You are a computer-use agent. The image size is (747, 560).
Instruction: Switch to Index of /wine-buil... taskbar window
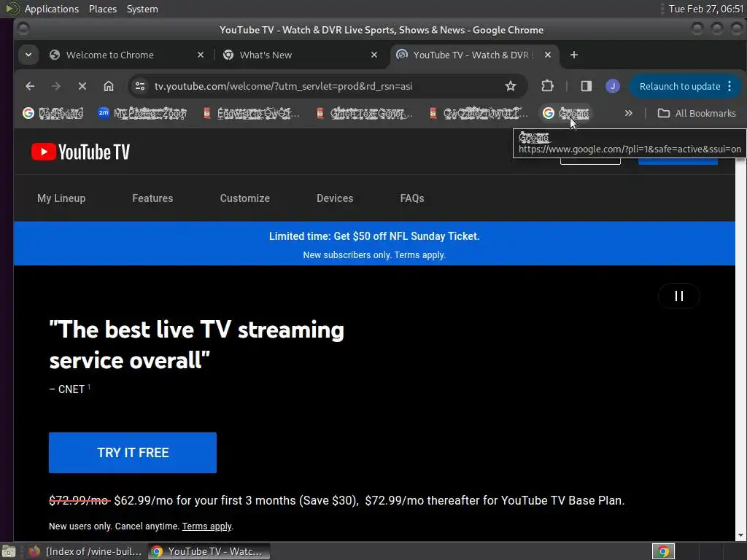[86, 551]
